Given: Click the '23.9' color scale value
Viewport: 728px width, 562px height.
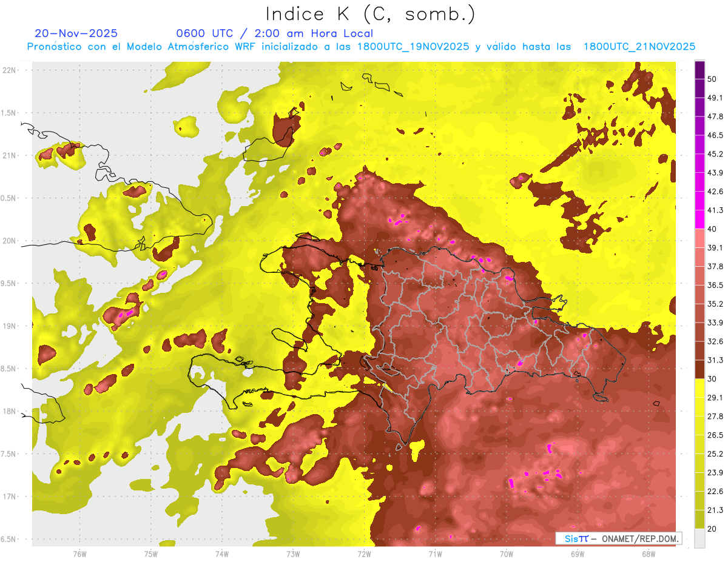Looking at the screenshot, I should pyautogui.click(x=715, y=473).
